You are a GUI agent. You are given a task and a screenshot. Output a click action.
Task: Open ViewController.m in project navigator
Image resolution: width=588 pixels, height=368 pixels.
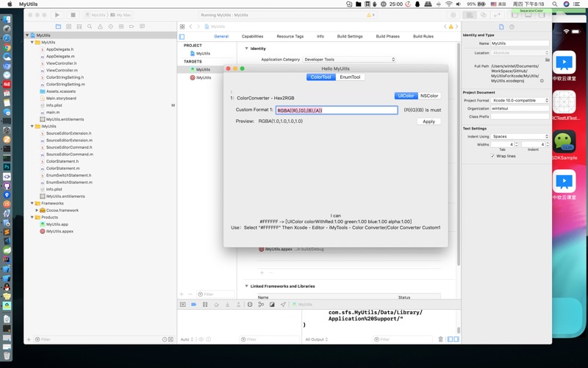(62, 70)
